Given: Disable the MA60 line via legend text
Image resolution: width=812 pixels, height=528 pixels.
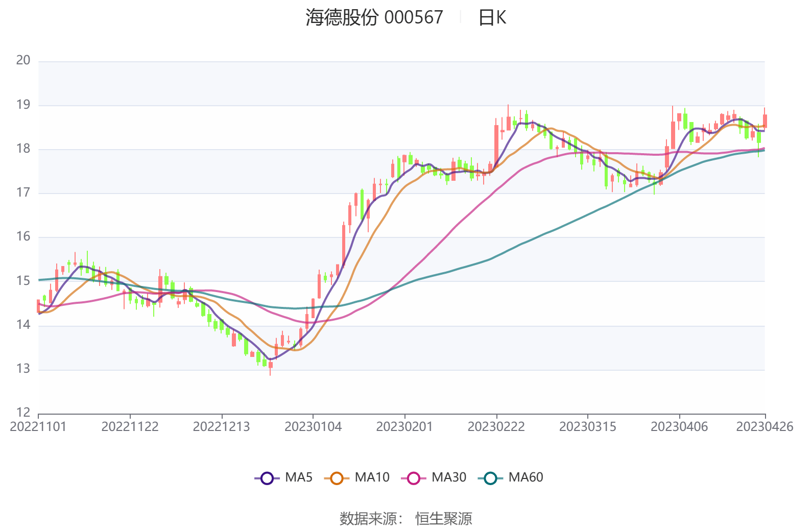Looking at the screenshot, I should [526, 477].
